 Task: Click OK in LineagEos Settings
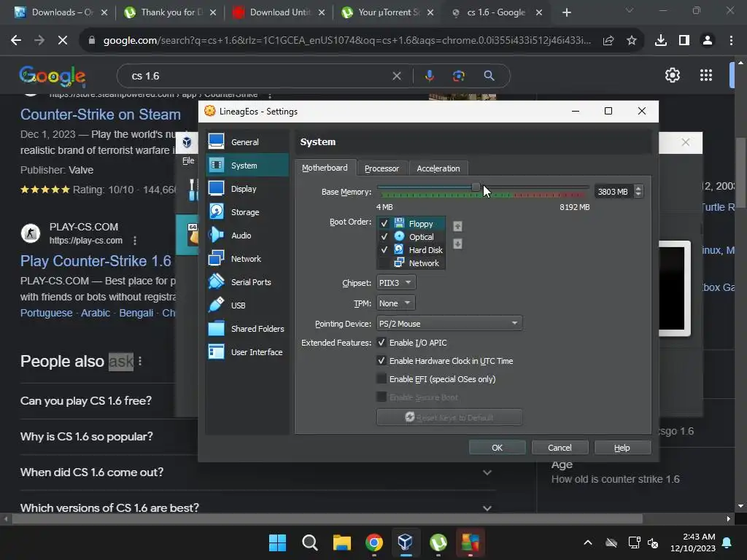(x=497, y=448)
